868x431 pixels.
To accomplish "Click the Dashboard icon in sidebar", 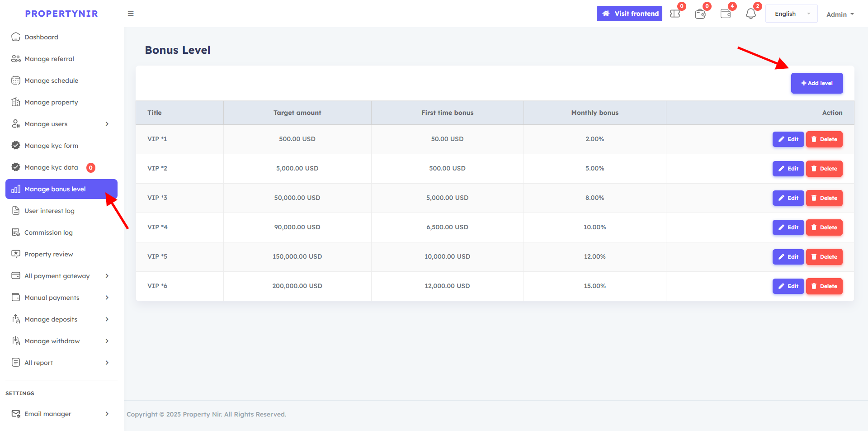I will (16, 37).
